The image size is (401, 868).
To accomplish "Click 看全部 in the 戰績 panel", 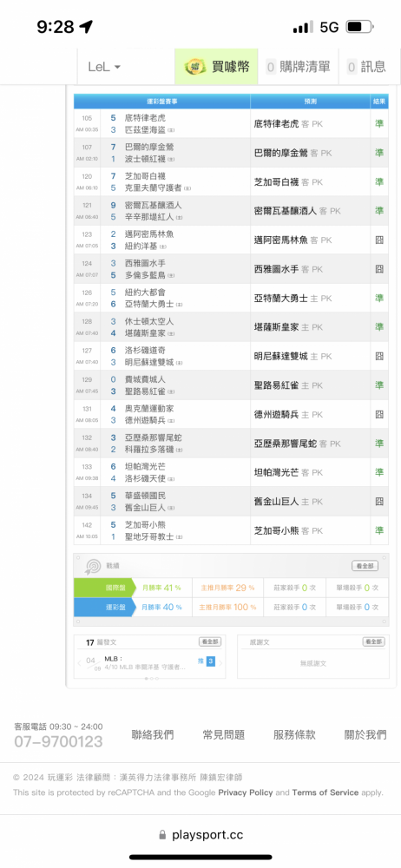I will point(365,566).
